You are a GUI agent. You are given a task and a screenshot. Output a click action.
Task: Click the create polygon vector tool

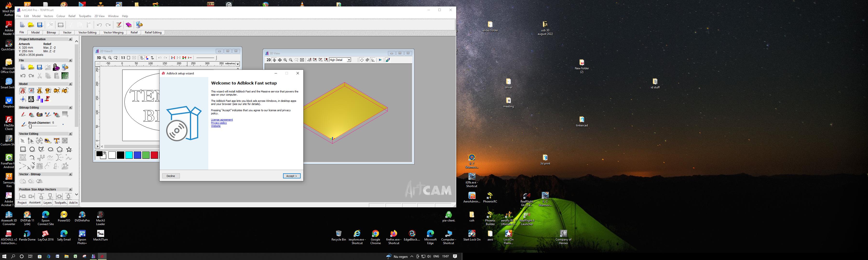(60, 149)
